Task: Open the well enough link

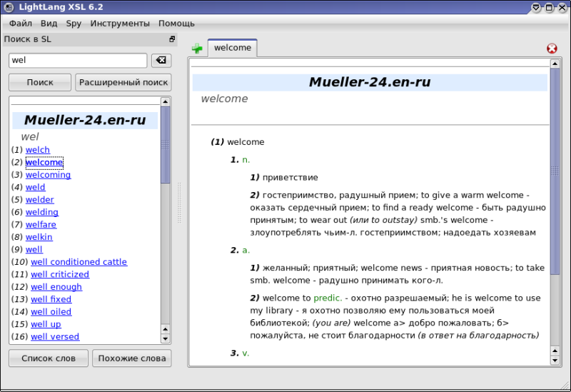Action: click(56, 287)
